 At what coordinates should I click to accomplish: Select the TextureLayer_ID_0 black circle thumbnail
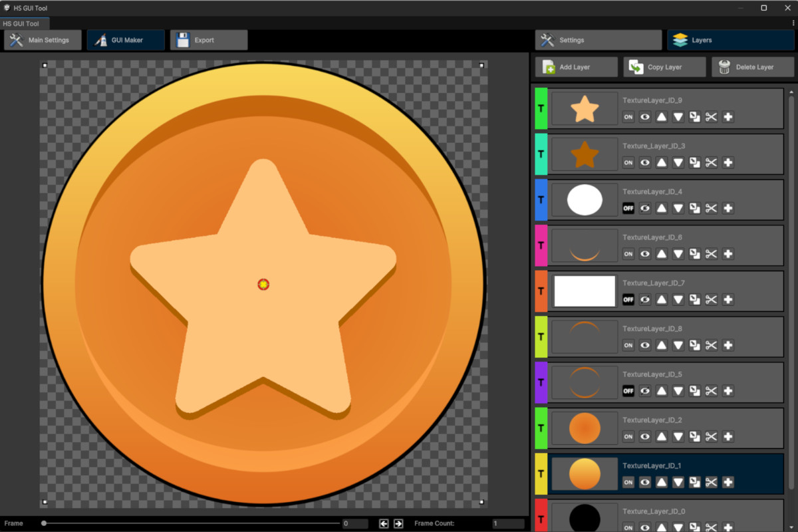tap(584, 518)
